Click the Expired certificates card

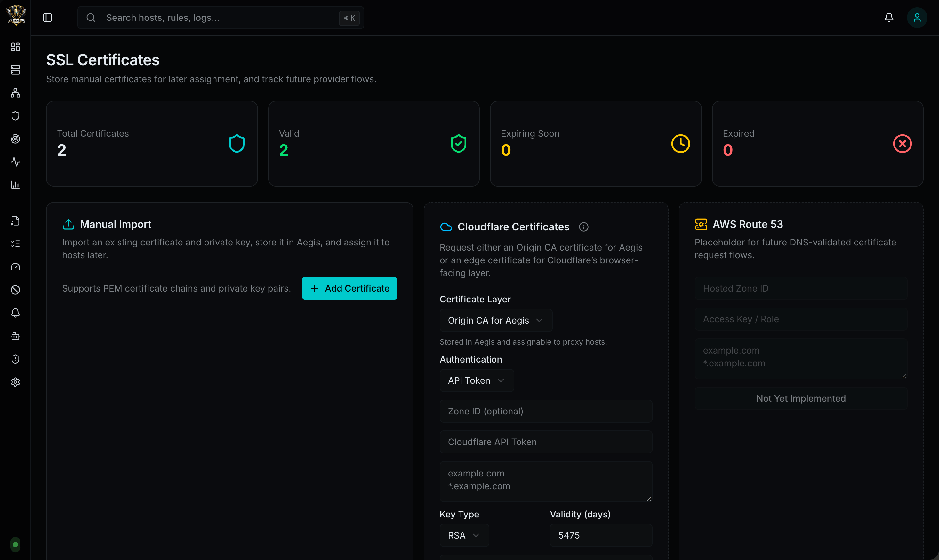pyautogui.click(x=817, y=144)
